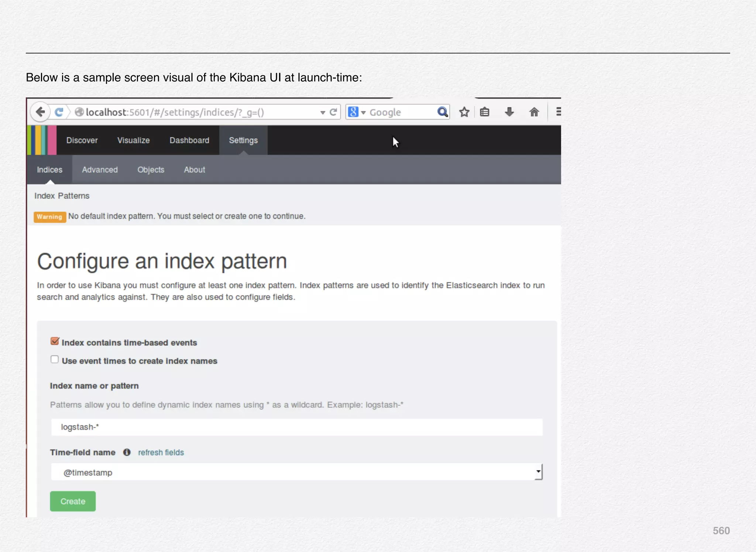Enable Use event times to create index names

(55, 359)
